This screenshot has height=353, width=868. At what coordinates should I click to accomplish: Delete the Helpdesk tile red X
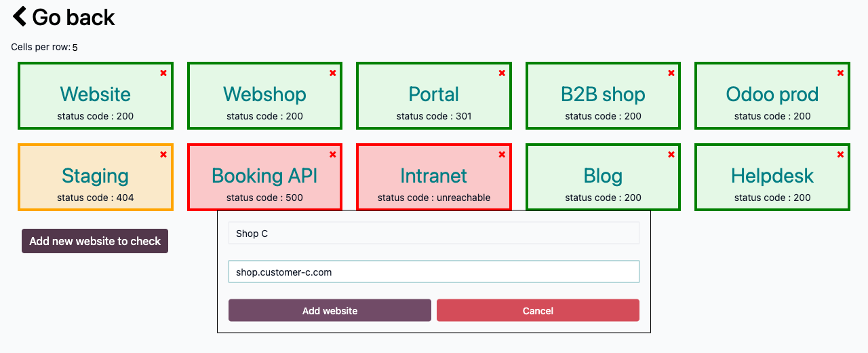pos(840,154)
